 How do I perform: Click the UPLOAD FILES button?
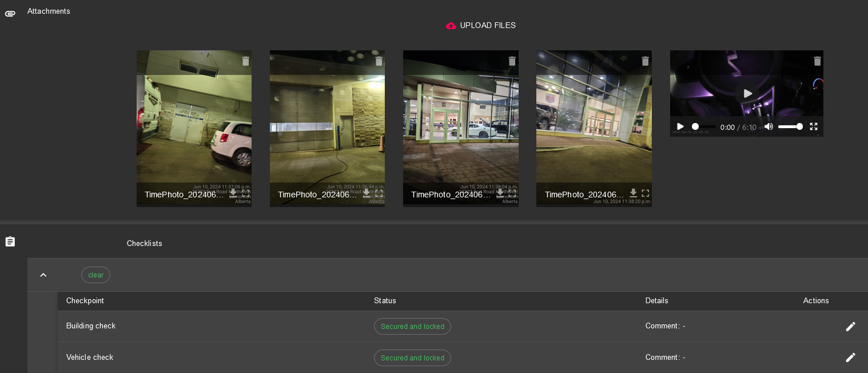(x=481, y=26)
